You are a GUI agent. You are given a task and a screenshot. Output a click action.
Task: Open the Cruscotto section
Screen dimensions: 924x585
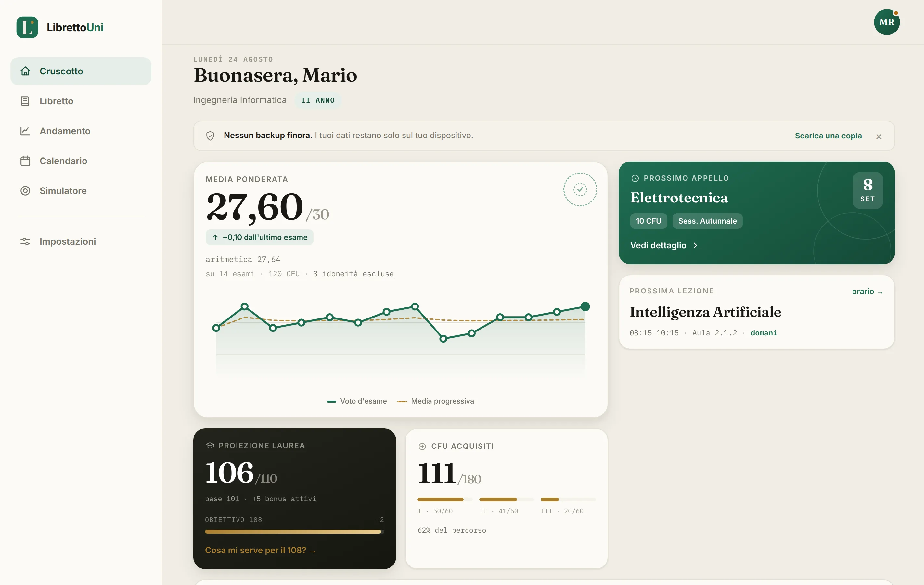[x=81, y=71]
